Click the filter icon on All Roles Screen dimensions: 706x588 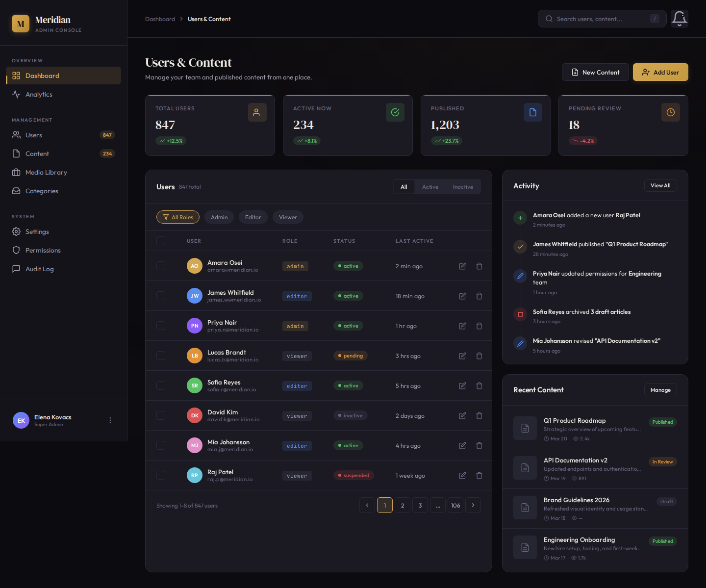tap(166, 217)
